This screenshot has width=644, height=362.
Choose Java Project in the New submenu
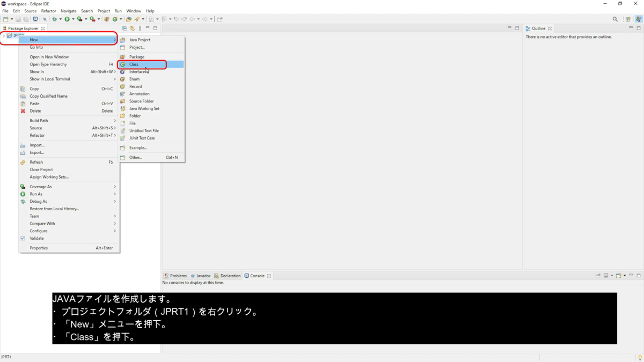(x=152, y=40)
